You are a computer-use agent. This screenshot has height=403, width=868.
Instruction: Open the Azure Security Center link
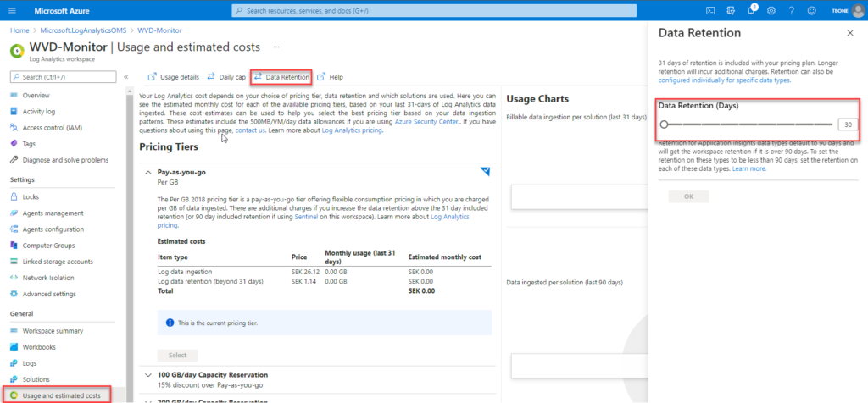(x=427, y=122)
